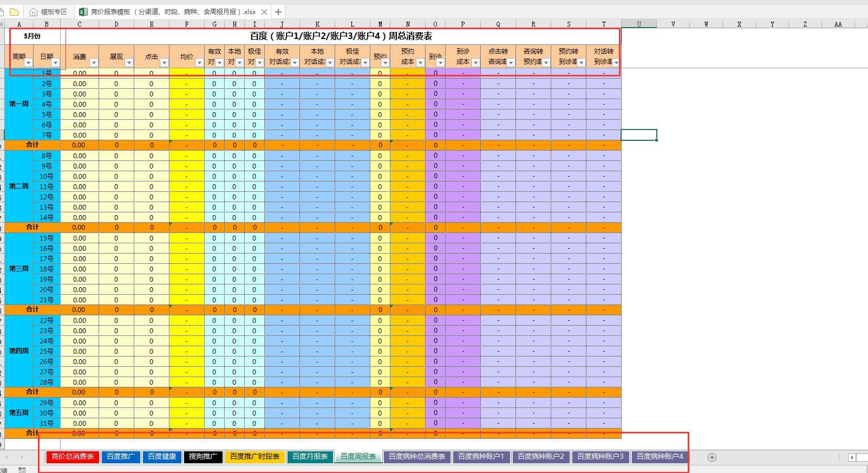
Task: Open the filter dropdown for 点击
Action: coord(164,63)
